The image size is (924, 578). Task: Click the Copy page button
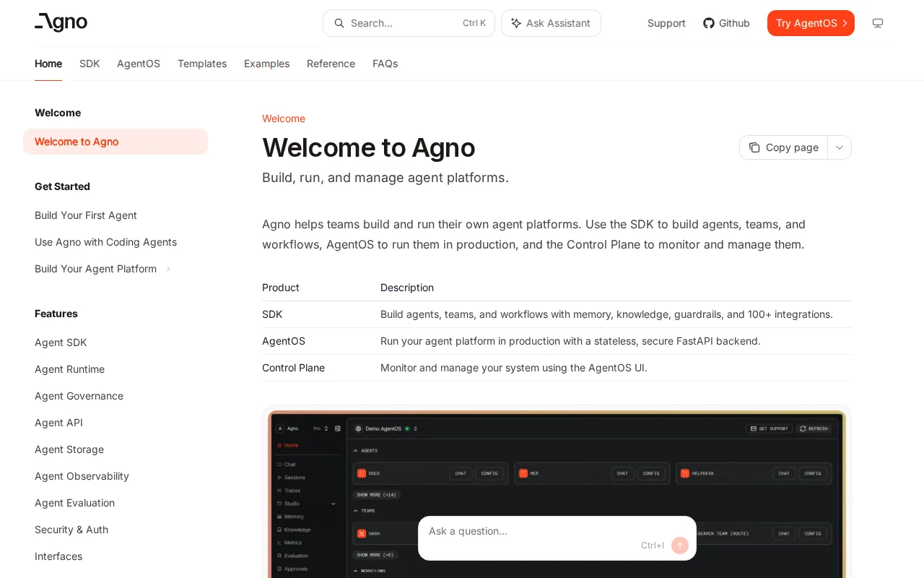click(x=783, y=147)
